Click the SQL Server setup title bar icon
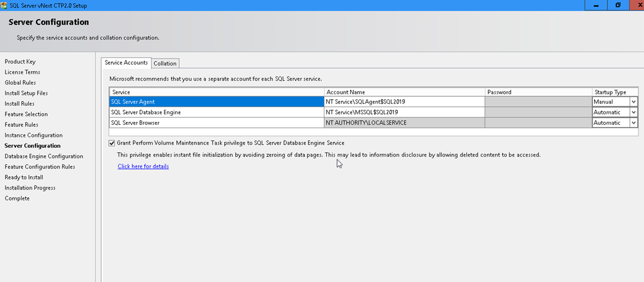 coord(4,6)
